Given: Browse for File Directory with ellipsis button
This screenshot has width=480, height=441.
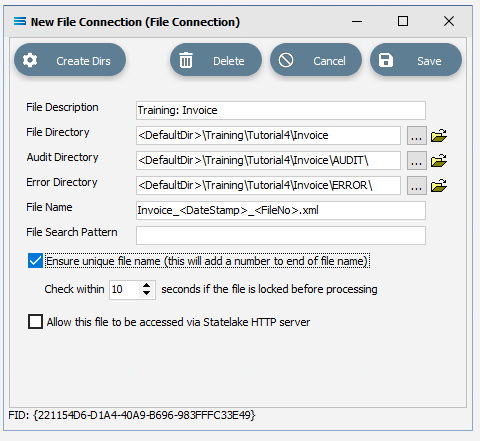Looking at the screenshot, I should [417, 136].
